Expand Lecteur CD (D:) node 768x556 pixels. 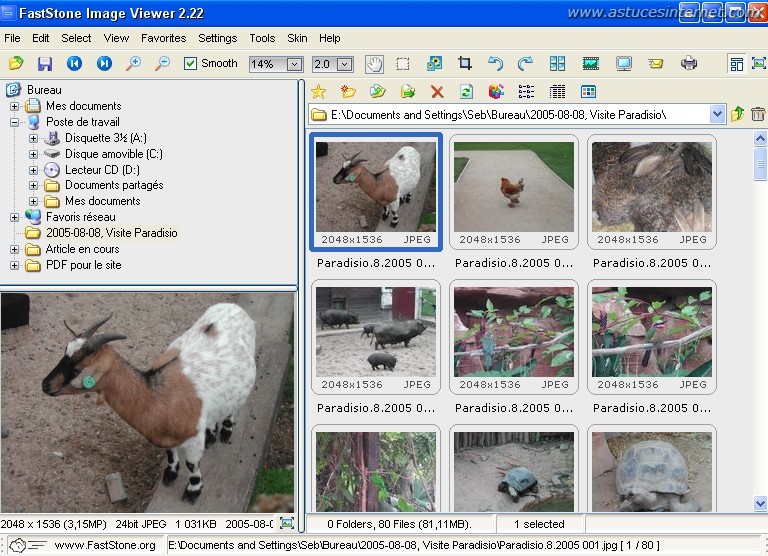pos(33,170)
